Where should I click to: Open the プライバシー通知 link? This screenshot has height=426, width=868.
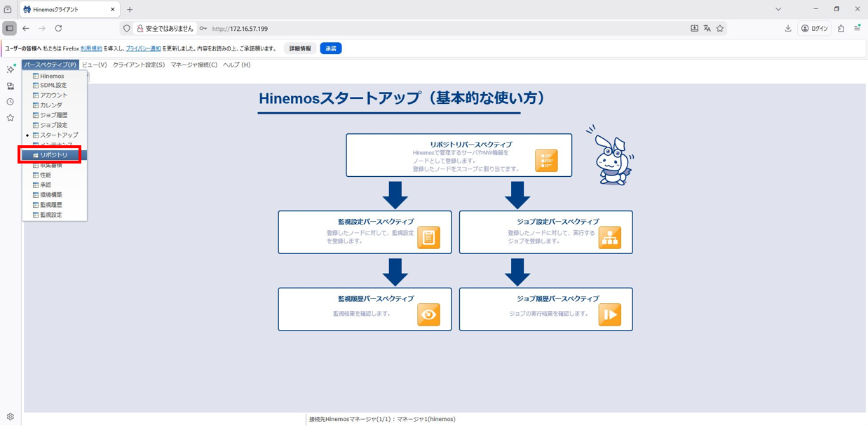[144, 48]
